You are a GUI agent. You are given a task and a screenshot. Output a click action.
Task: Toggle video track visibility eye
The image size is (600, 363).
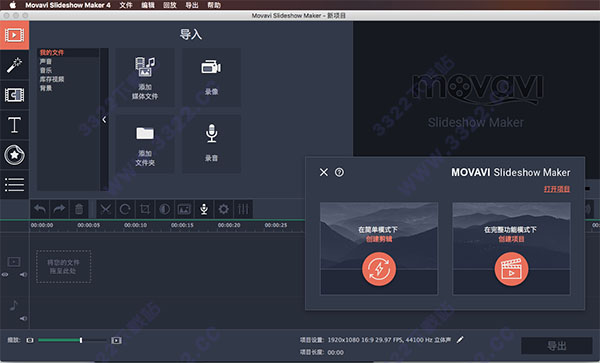click(x=5, y=275)
